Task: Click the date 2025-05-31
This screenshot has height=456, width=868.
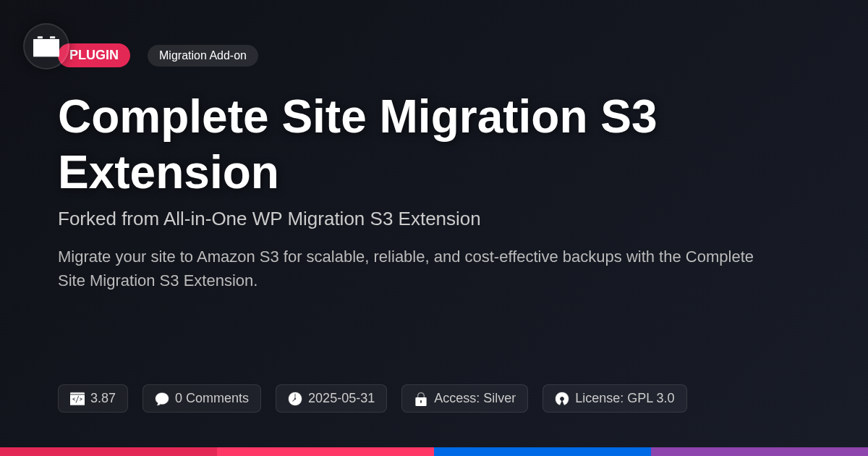Action: 341,398
